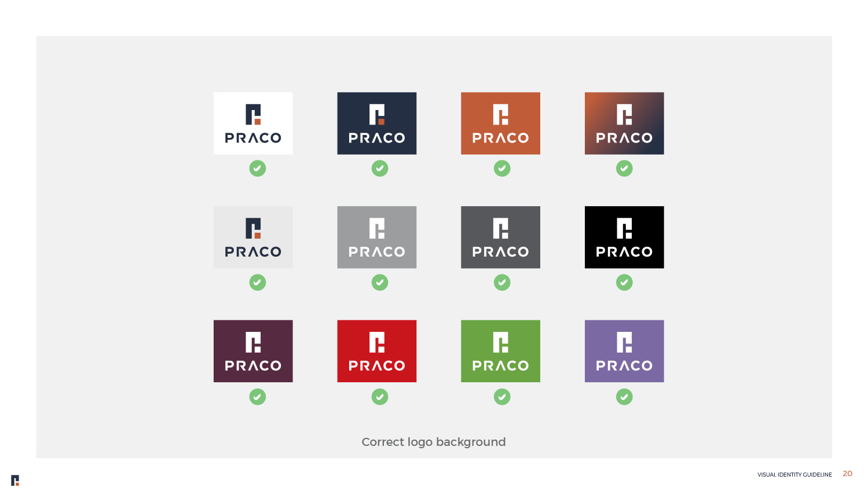Click the PRACO logo on green background
This screenshot has width=868, height=494.
(500, 351)
